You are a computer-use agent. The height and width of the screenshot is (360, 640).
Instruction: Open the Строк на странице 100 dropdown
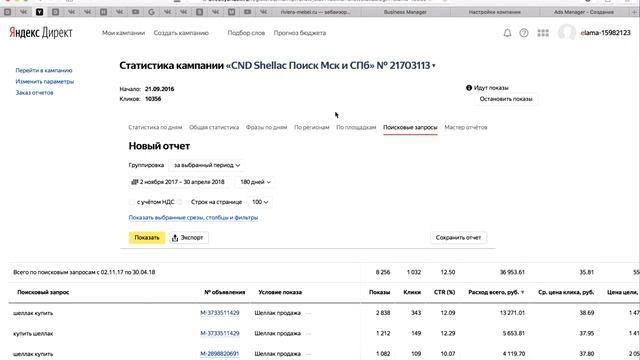pos(260,202)
